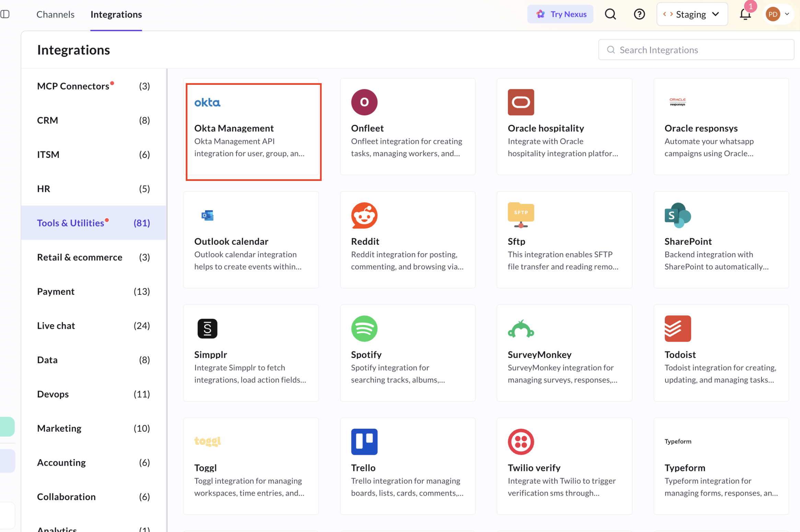Open the Twilio verify title

click(x=534, y=468)
